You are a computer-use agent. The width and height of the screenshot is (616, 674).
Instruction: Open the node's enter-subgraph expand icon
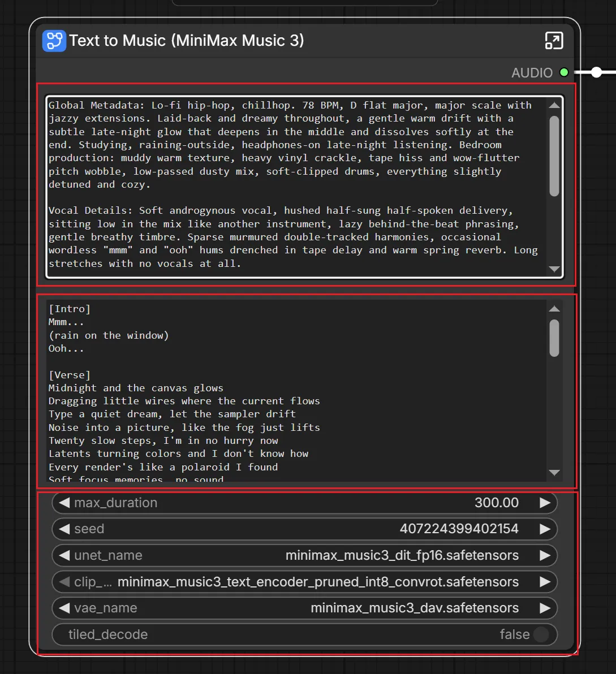(x=554, y=41)
